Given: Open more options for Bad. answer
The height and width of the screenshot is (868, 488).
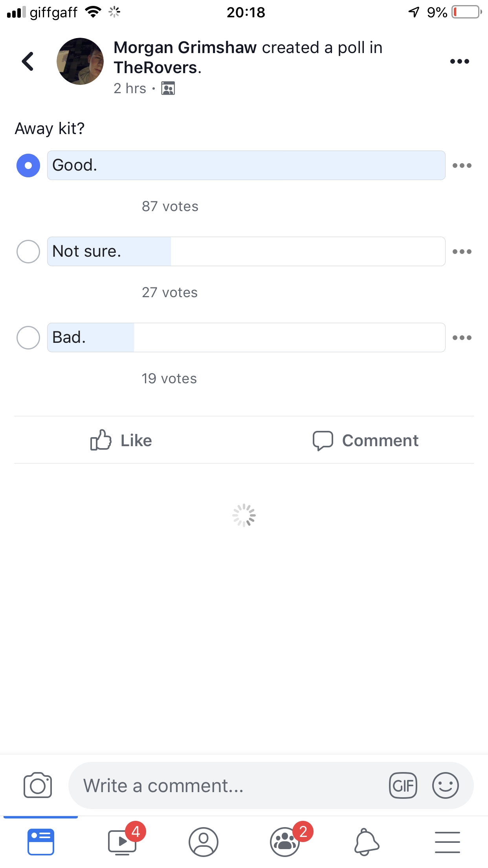Looking at the screenshot, I should click(x=462, y=338).
